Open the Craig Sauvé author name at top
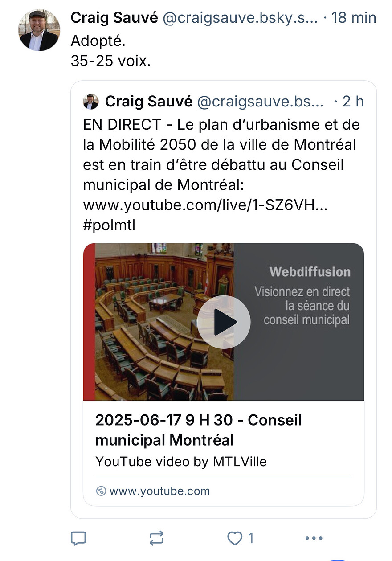Image resolution: width=392 pixels, height=561 pixels. point(114,18)
